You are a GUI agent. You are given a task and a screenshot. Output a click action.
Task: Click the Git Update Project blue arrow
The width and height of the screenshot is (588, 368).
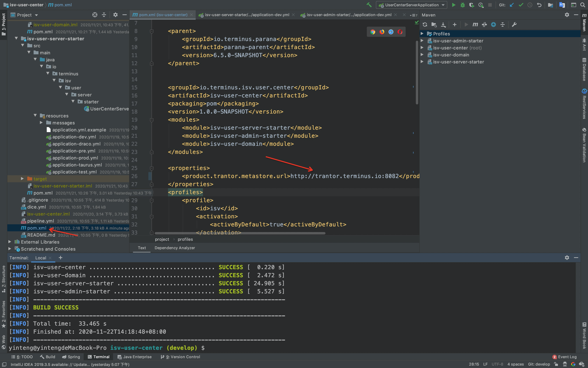pos(512,5)
